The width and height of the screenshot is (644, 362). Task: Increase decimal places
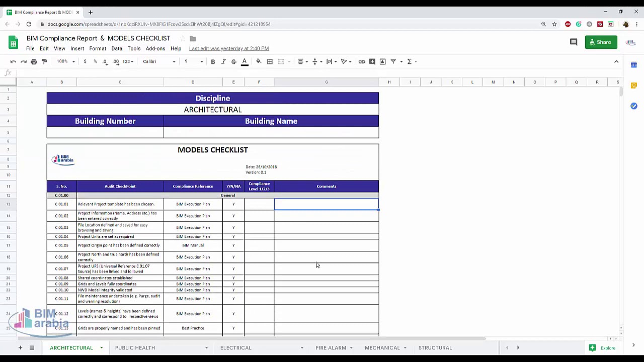[116, 61]
